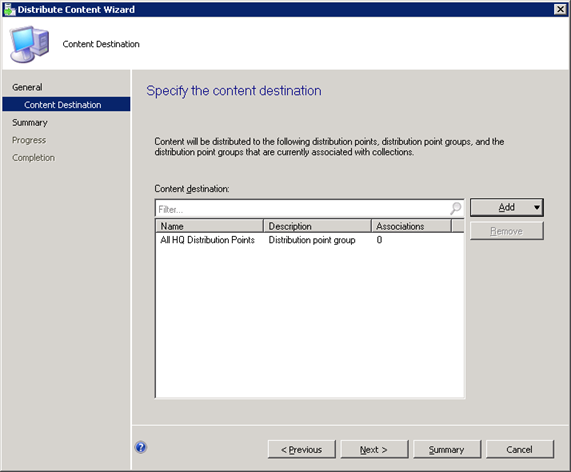Click the computer icon in wizard header
This screenshot has height=472, width=571.
pyautogui.click(x=29, y=44)
